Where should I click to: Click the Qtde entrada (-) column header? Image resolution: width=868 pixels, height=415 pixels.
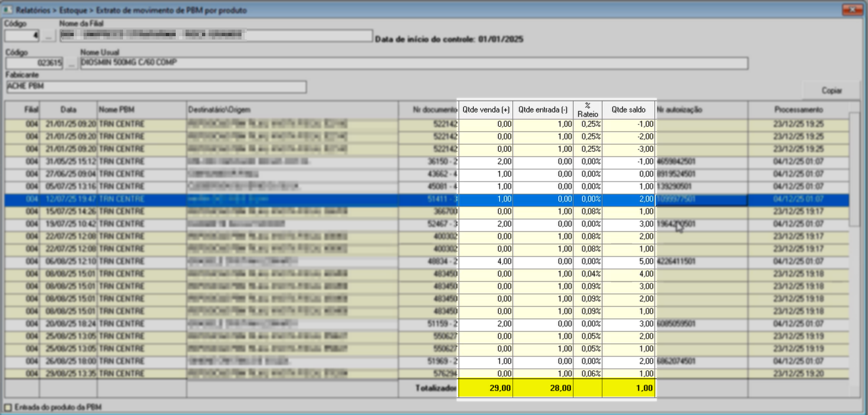[x=542, y=109]
